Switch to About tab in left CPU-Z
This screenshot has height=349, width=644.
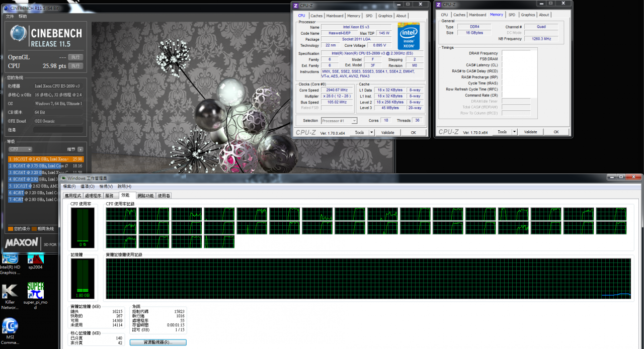401,16
